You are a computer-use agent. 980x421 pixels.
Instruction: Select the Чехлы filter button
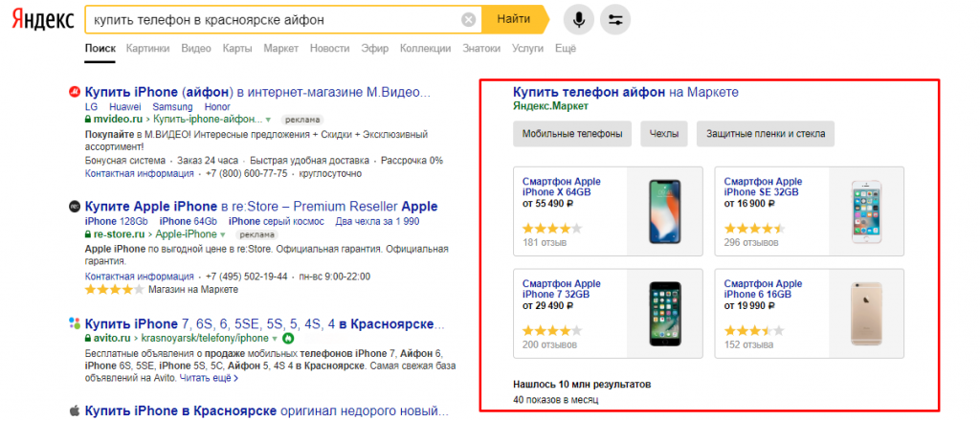point(664,134)
